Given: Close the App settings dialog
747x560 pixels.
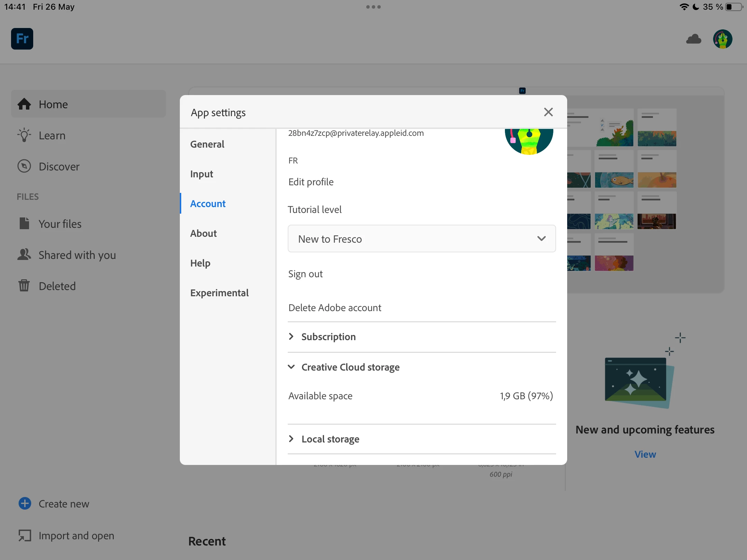Looking at the screenshot, I should (x=548, y=112).
